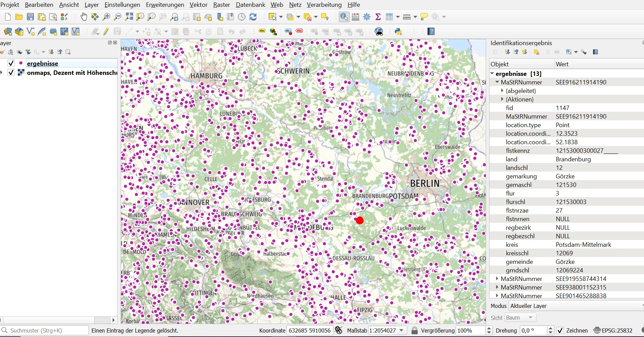This screenshot has width=644, height=337.
Task: Activate the Identify Features tool
Action: pos(343,17)
